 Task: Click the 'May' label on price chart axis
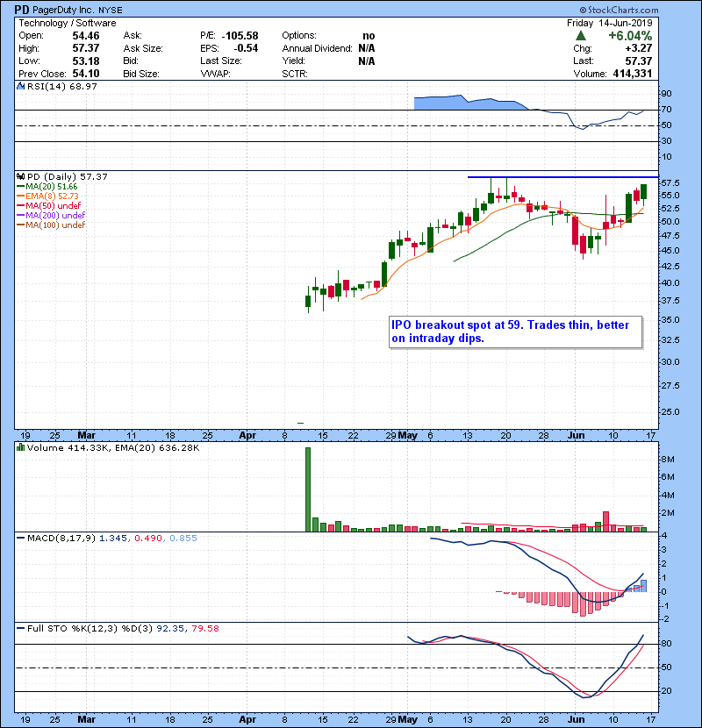click(x=407, y=436)
